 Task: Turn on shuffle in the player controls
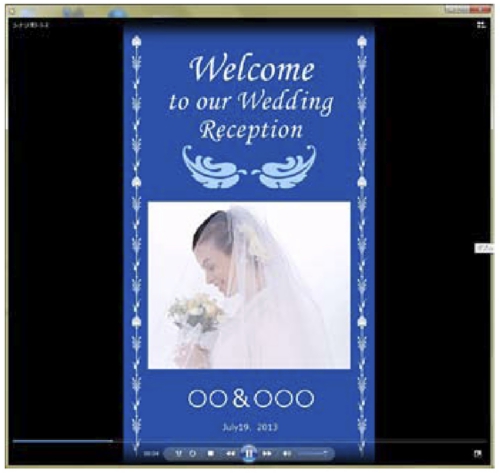pyautogui.click(x=179, y=453)
